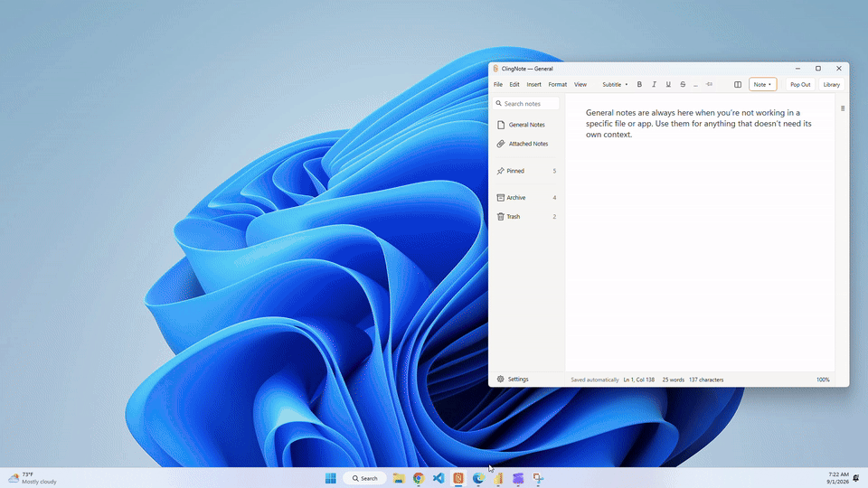The height and width of the screenshot is (488, 868).
Task: Click ClingNote taskbar icon
Action: [458, 478]
